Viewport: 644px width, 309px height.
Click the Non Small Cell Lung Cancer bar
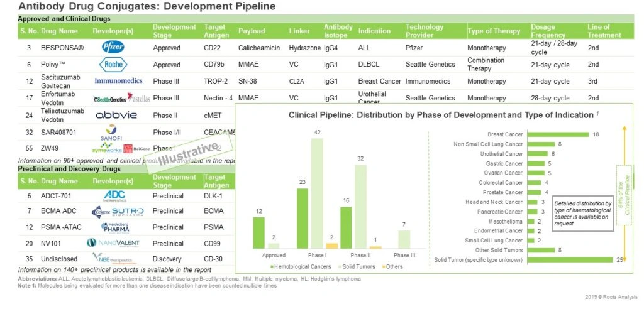[540, 144]
